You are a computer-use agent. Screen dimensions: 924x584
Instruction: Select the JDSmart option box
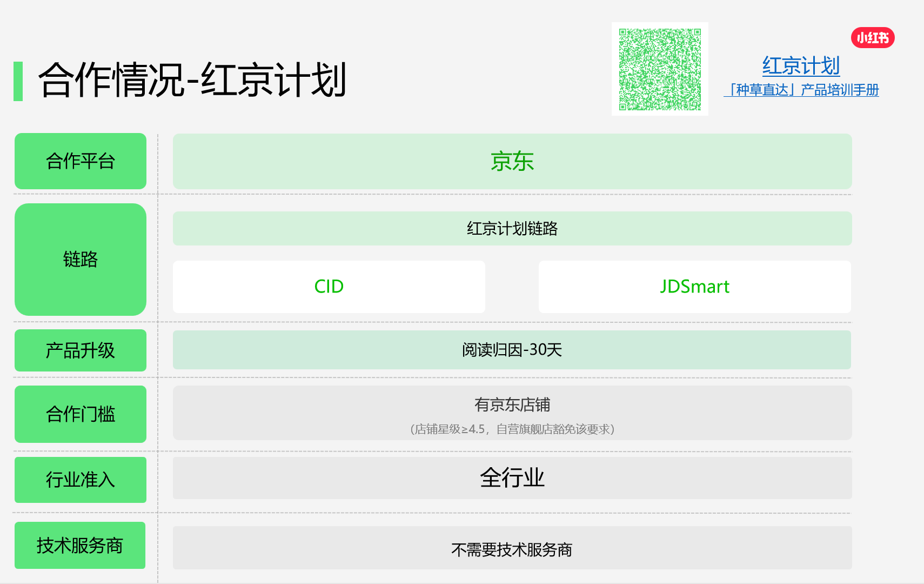694,287
